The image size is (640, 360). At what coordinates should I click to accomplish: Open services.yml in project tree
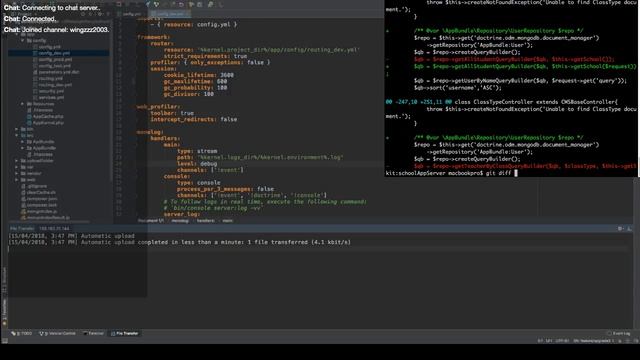pyautogui.click(x=48, y=98)
